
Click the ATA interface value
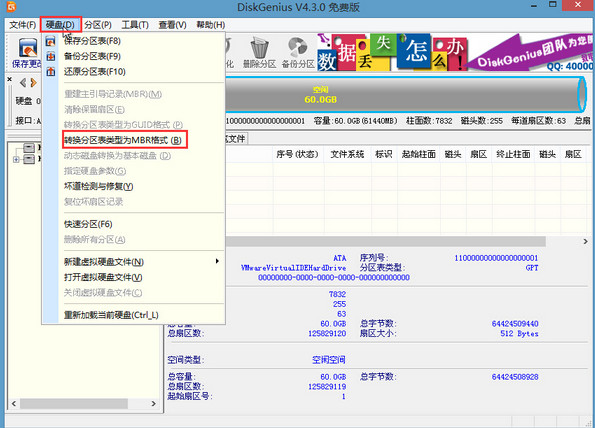pyautogui.click(x=340, y=258)
